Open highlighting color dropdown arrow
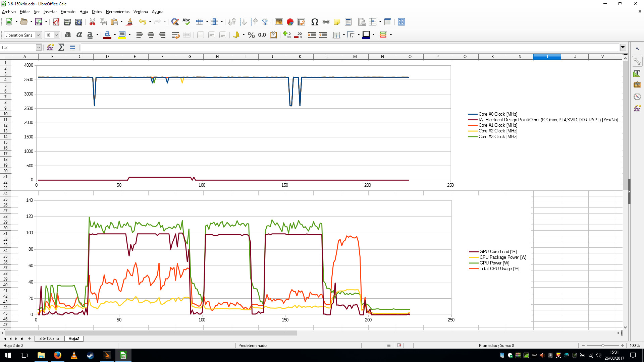Image resolution: width=644 pixels, height=362 pixels. click(129, 35)
